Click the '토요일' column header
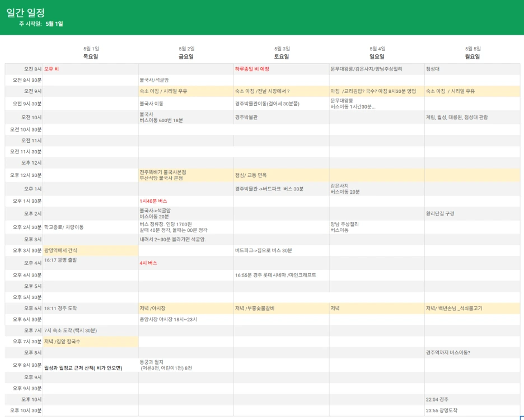Viewport: 524px width, 420px height. (282, 57)
